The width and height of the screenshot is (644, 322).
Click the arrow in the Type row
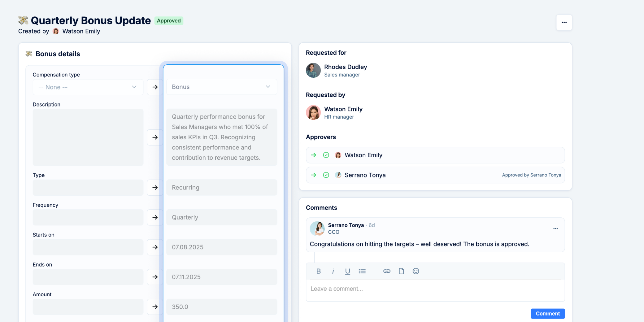coord(155,188)
